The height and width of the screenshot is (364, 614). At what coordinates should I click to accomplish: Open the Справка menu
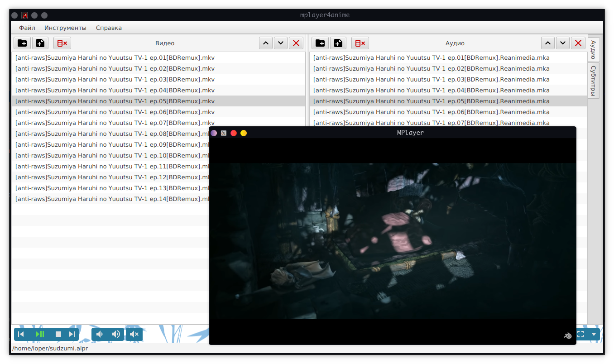point(109,28)
